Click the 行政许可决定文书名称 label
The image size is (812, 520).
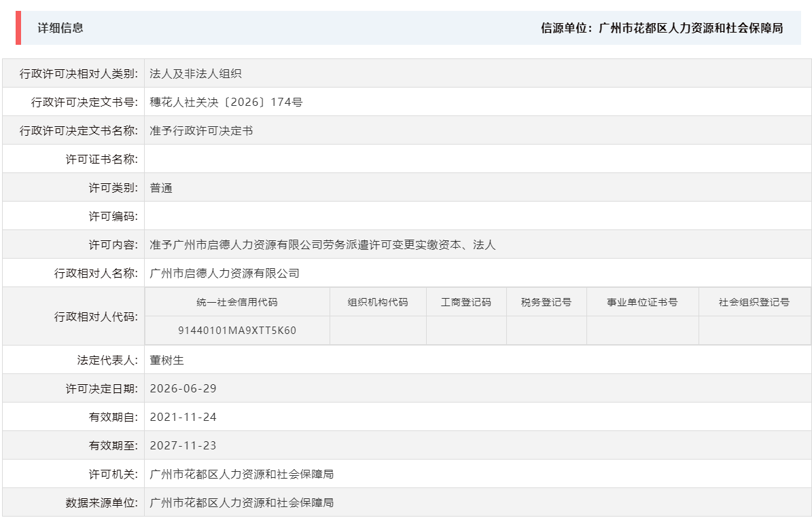point(79,131)
